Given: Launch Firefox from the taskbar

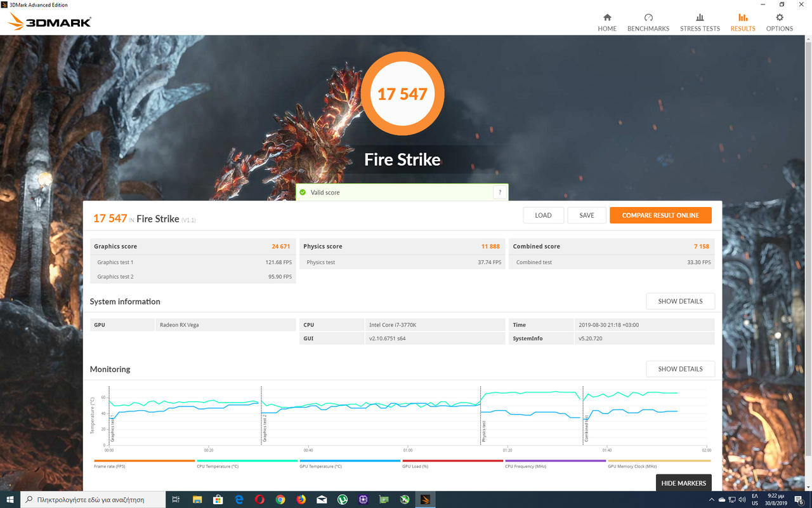Looking at the screenshot, I should point(301,500).
